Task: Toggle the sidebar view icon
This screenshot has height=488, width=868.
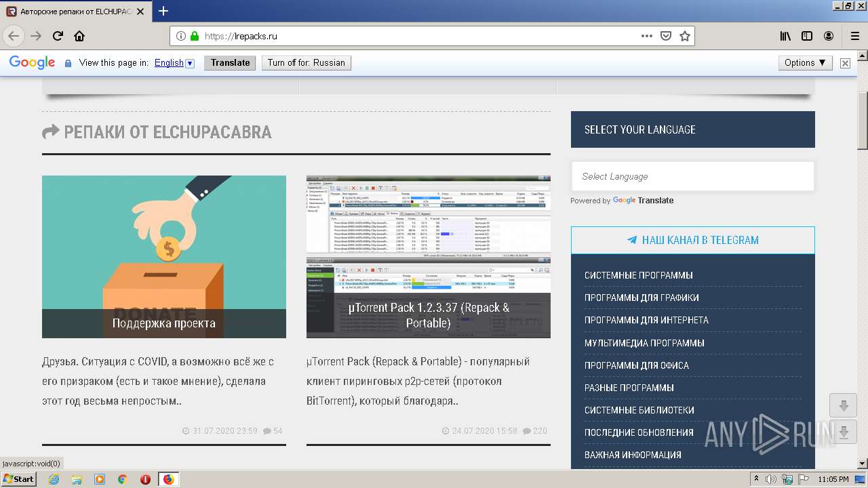Action: click(x=807, y=36)
